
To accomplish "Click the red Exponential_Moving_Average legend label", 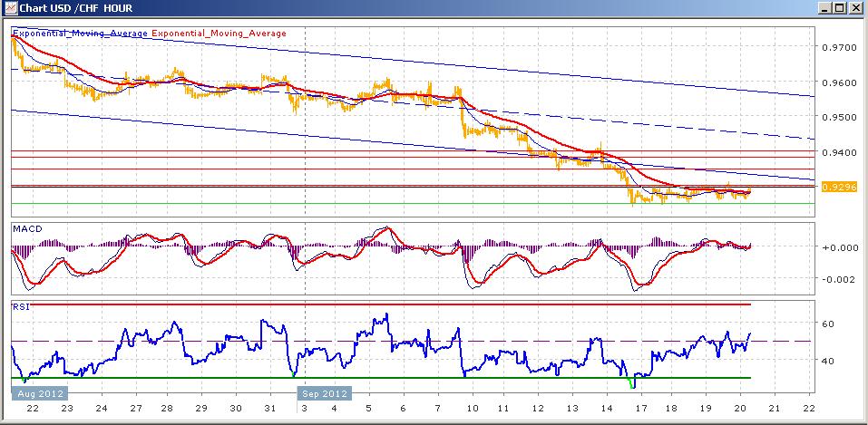I will (x=219, y=34).
